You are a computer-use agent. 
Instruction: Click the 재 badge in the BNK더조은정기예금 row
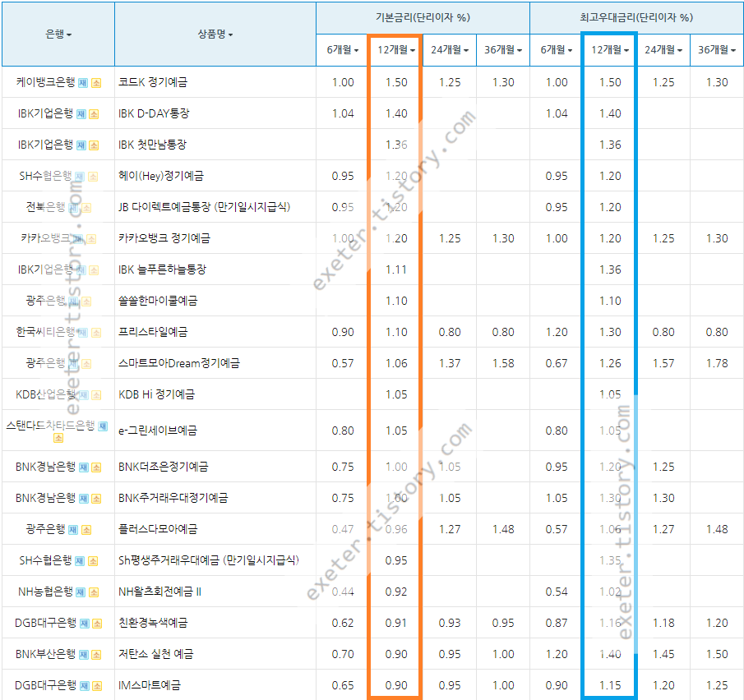[84, 467]
